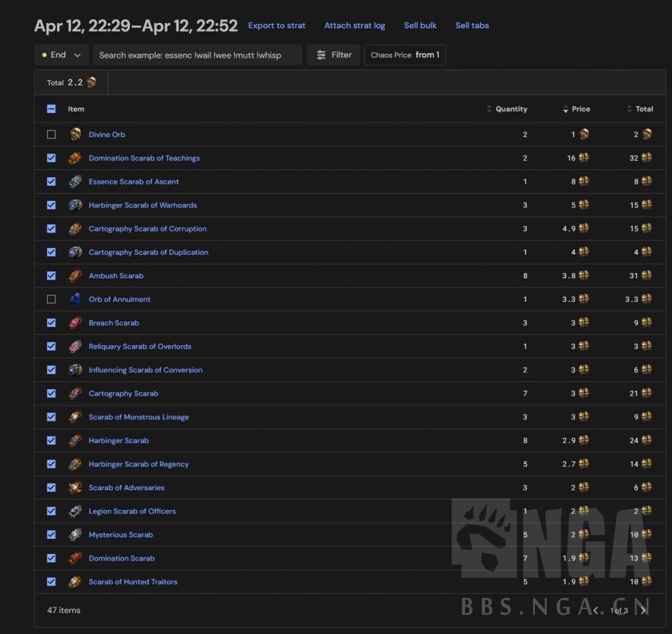Open the Sell bulk option

[420, 26]
